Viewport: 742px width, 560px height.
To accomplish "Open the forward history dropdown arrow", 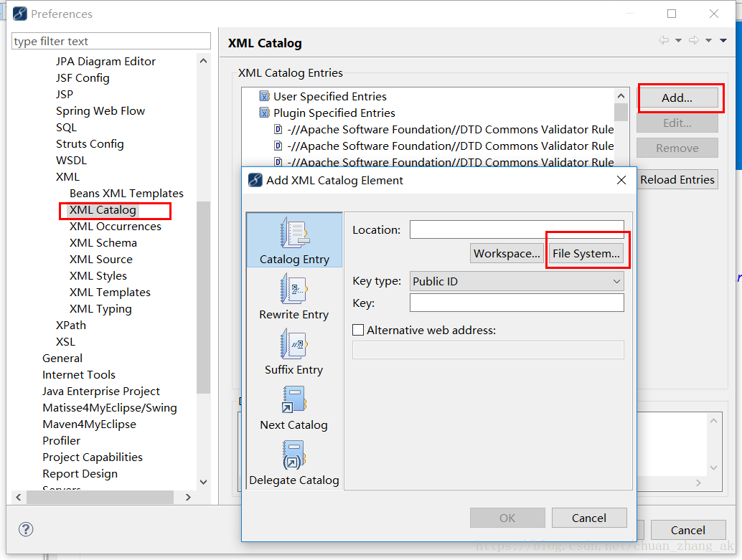I will click(708, 40).
